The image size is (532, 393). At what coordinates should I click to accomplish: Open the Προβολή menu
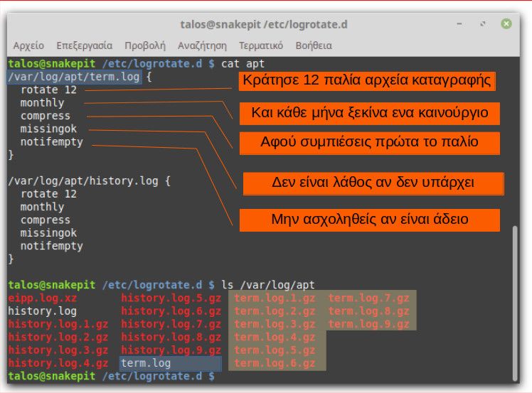point(144,45)
